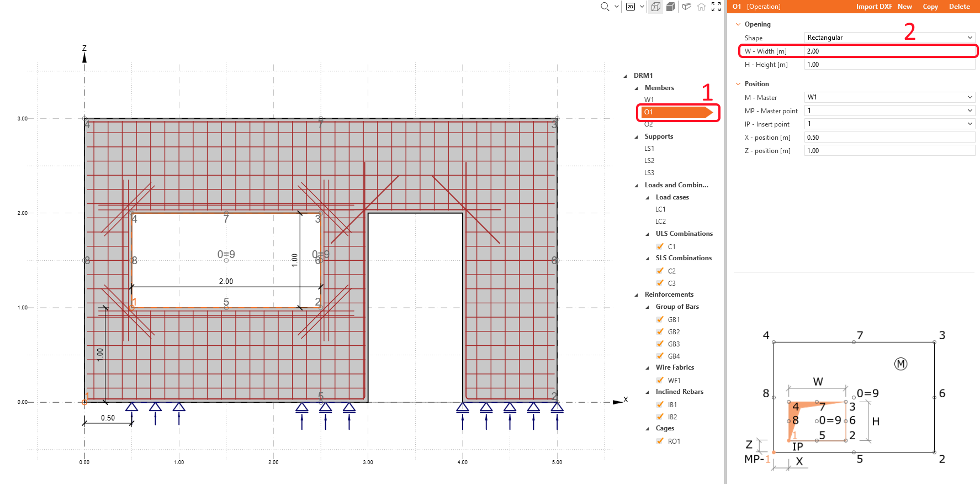Uncheck the GB1 group of bars
This screenshot has height=484, width=980.
[x=660, y=319]
